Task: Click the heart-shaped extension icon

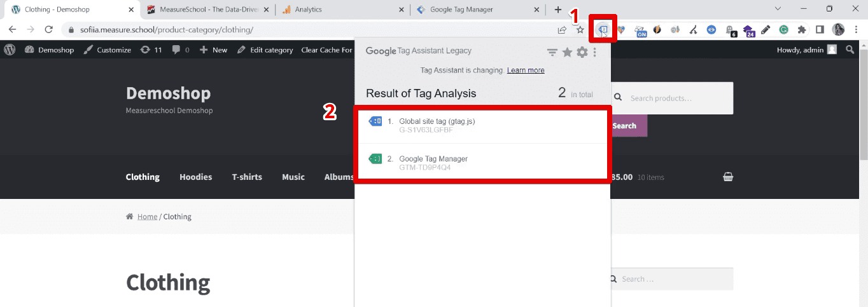Action: (x=622, y=29)
